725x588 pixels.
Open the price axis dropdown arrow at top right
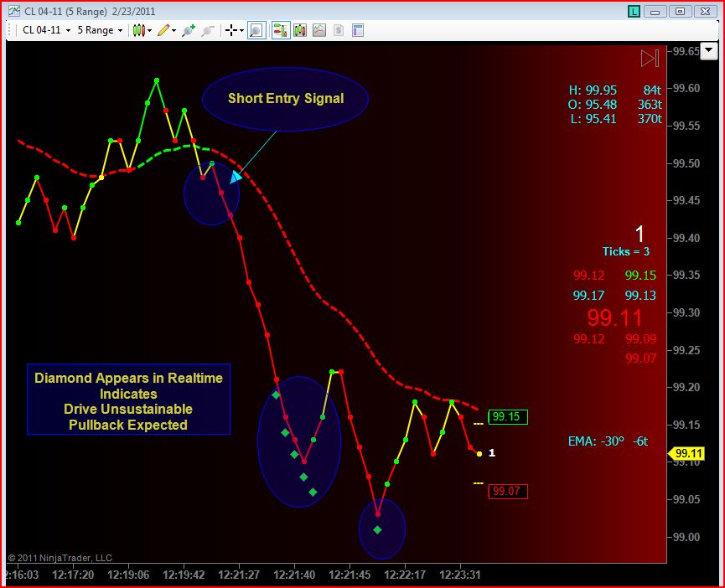(x=709, y=51)
